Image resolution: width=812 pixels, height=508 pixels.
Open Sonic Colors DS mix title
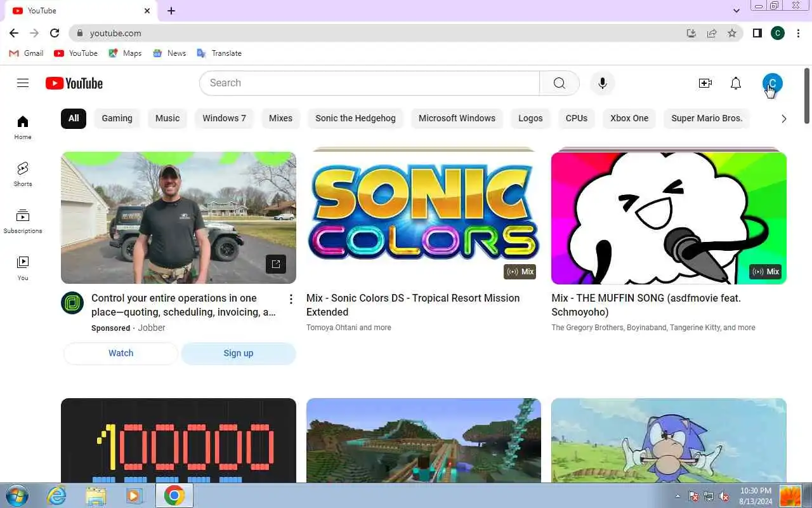(x=413, y=305)
